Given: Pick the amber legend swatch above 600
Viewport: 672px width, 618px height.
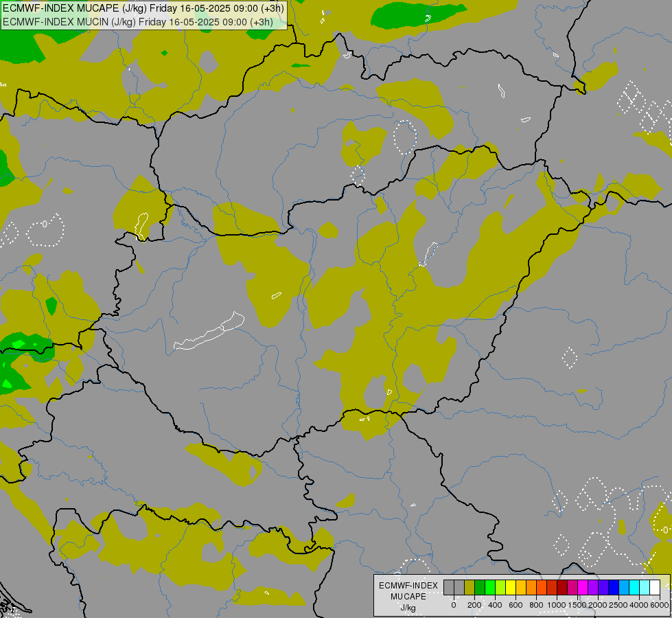Looking at the screenshot, I should point(521,587).
